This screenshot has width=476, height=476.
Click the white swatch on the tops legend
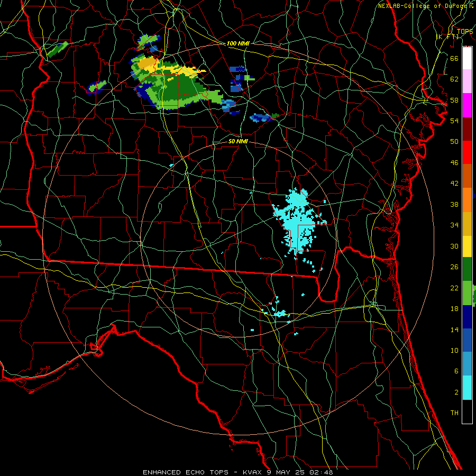(467, 58)
